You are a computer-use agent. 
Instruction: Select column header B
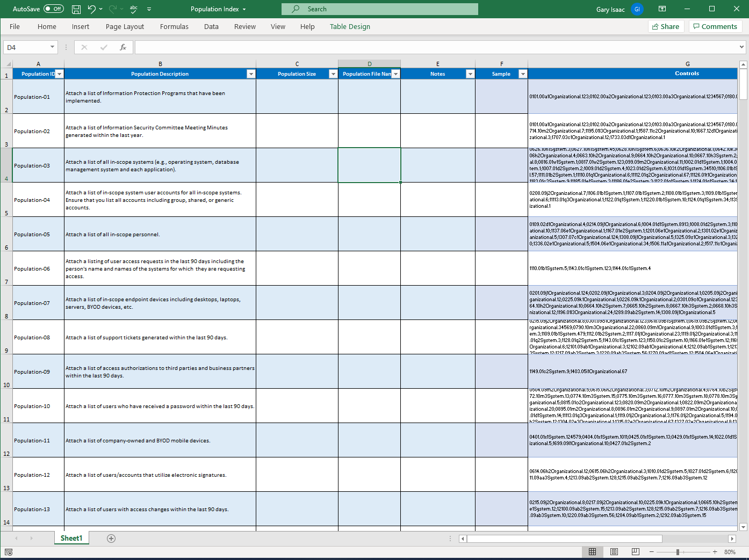coord(160,64)
